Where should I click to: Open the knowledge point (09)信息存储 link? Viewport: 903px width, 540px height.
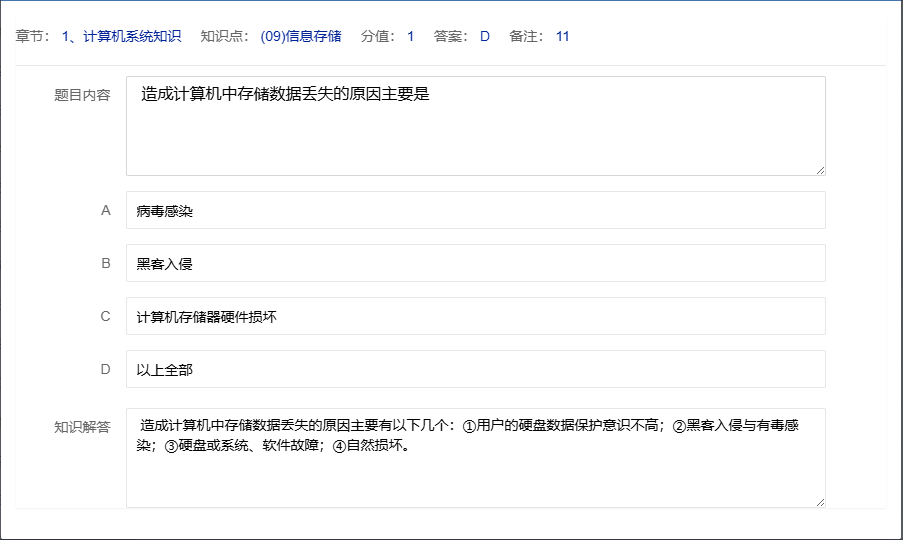click(300, 37)
